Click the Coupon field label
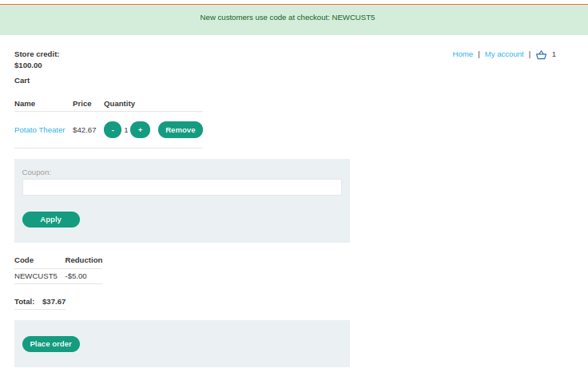 point(37,172)
